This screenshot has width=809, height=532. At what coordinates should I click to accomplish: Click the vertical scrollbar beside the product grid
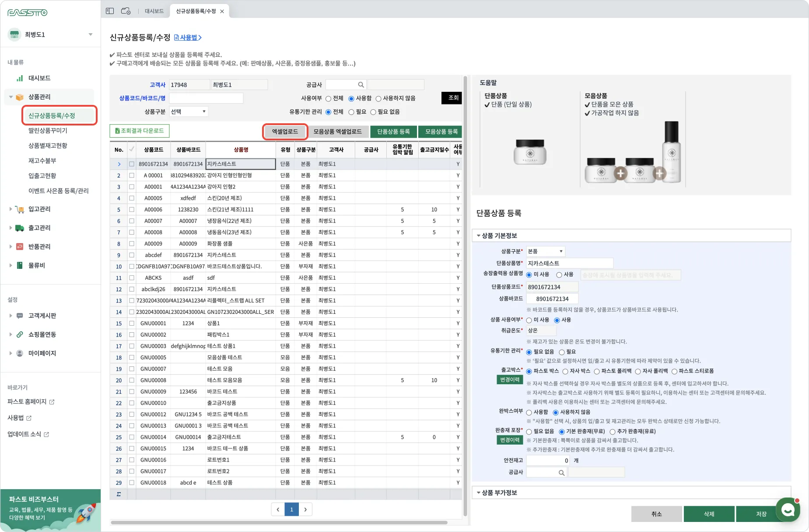[x=465, y=296]
